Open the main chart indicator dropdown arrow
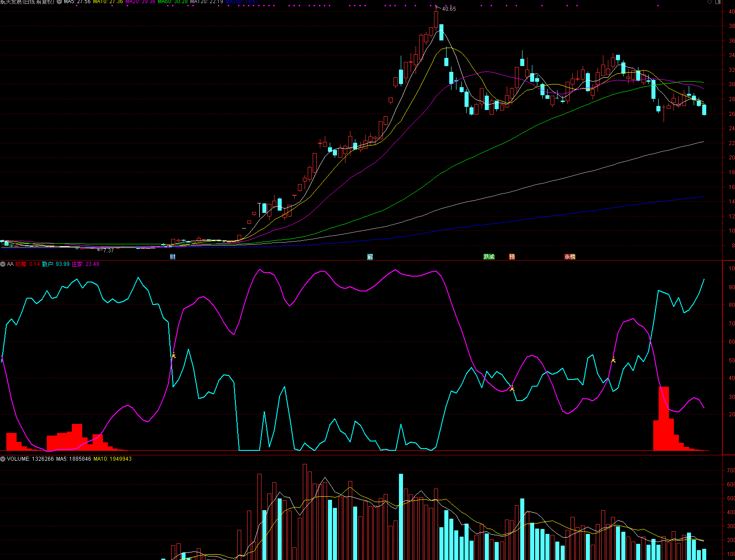 [x=59, y=2]
